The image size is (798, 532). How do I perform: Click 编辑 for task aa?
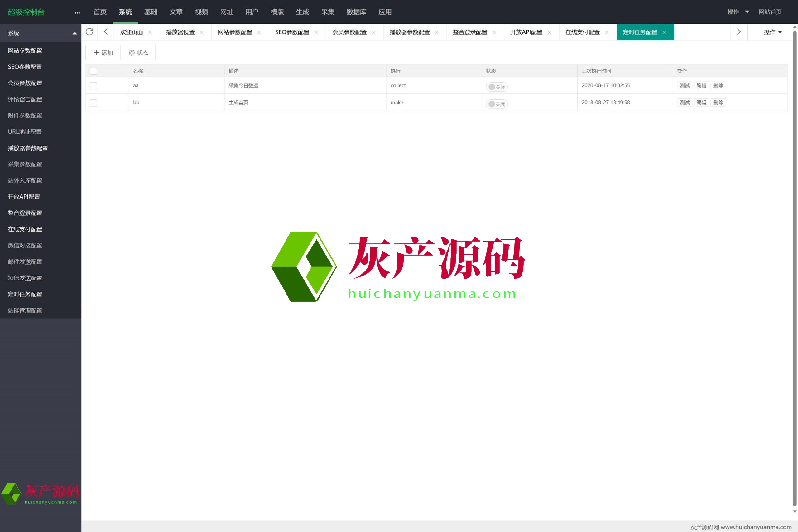(701, 85)
